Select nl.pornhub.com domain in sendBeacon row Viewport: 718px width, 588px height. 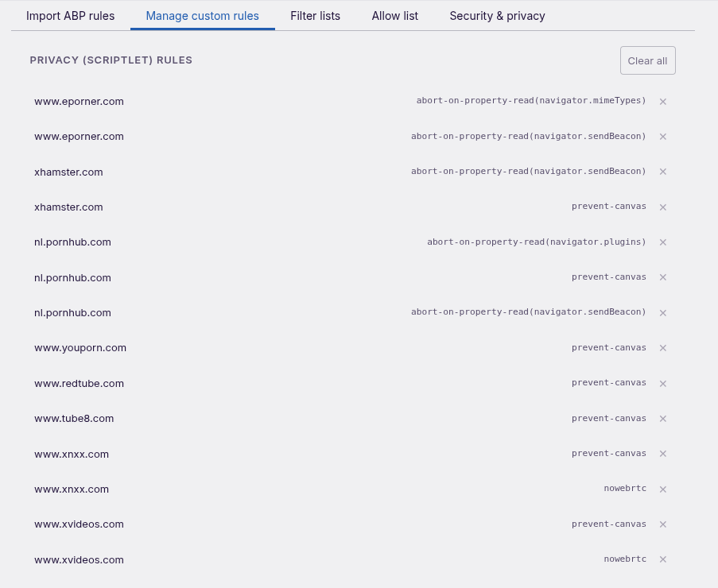point(72,313)
